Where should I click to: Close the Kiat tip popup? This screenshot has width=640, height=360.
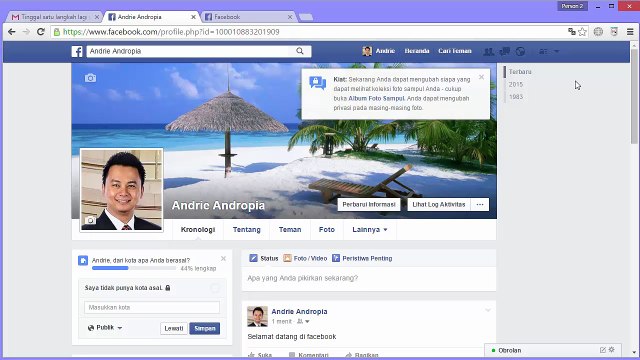[482, 77]
